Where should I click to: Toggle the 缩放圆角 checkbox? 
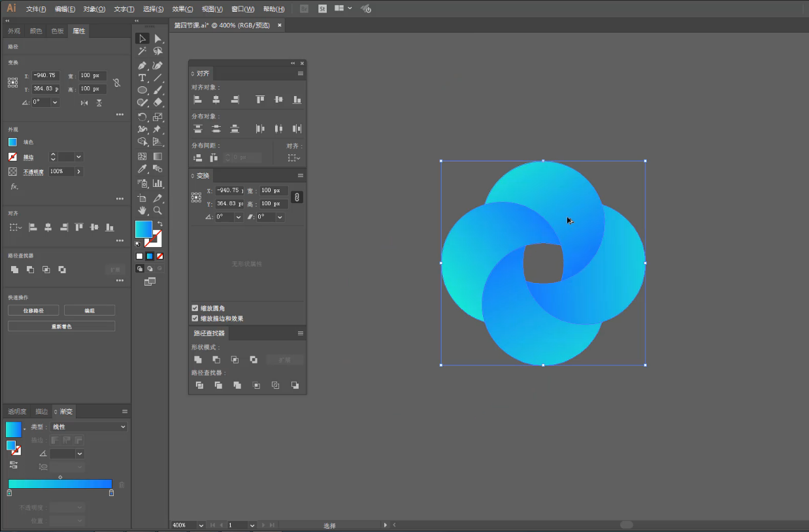click(195, 308)
